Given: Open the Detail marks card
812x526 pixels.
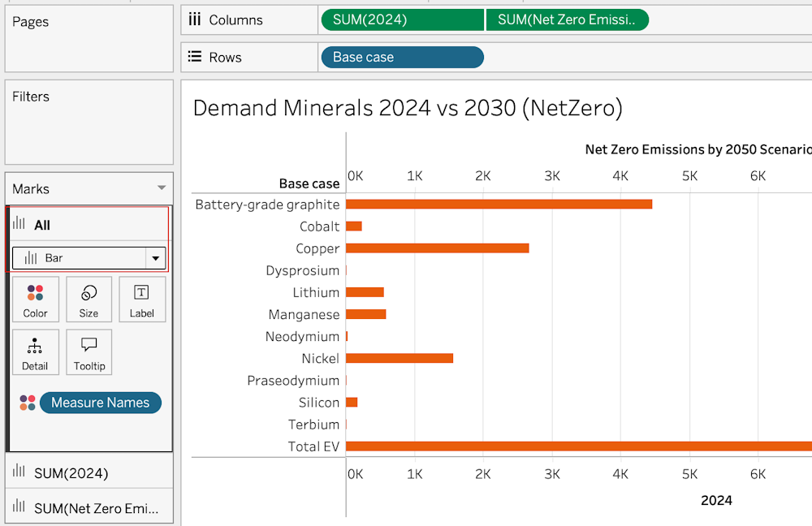Looking at the screenshot, I should coord(35,352).
